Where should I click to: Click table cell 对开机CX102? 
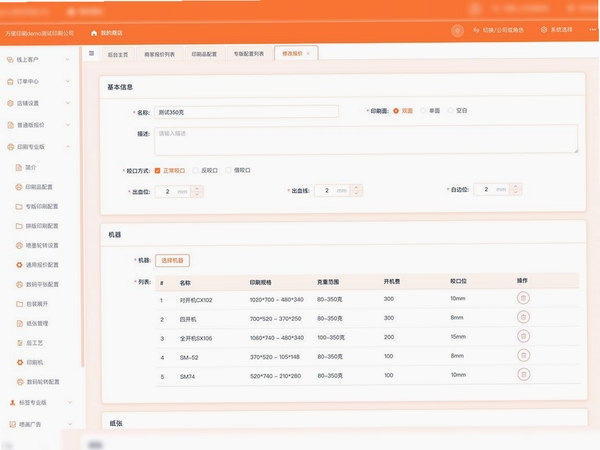(x=196, y=300)
